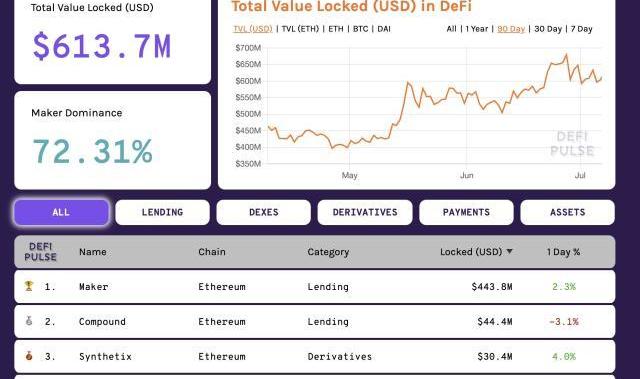Filter by the DERIVATIVES tab
This screenshot has width=640, height=379.
point(365,212)
